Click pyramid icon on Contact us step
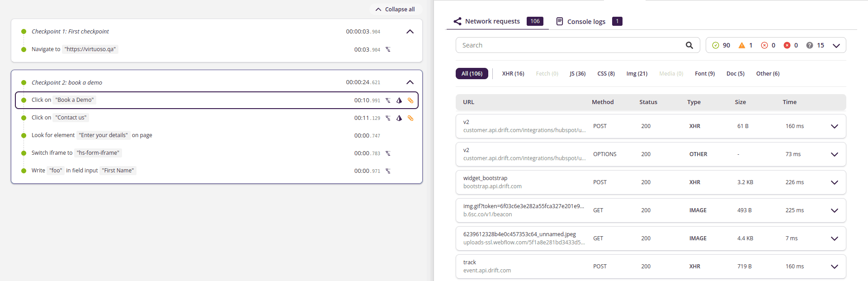 pyautogui.click(x=399, y=118)
